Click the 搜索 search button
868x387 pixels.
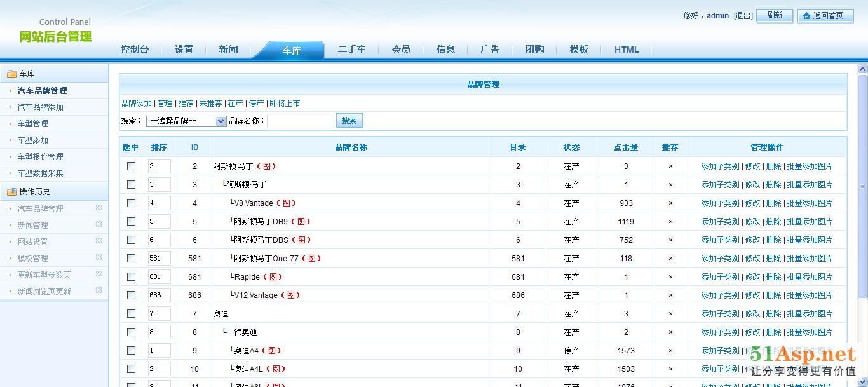coord(349,120)
